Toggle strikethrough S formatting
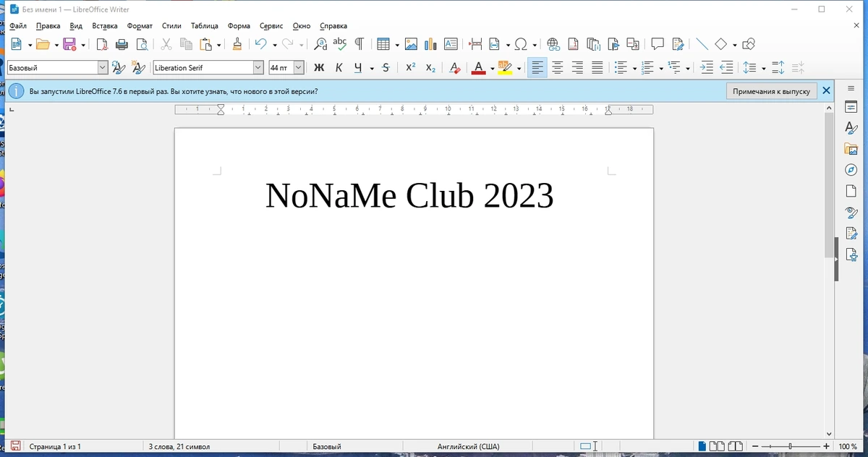 coord(386,67)
